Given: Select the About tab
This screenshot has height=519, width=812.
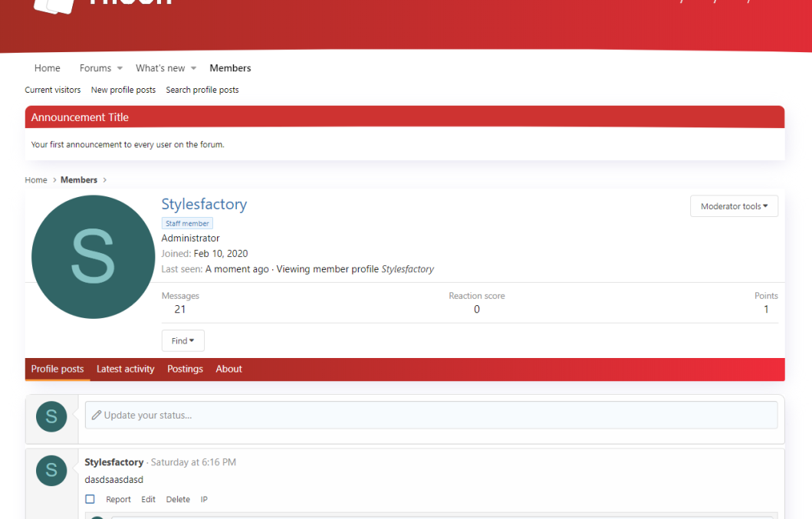Looking at the screenshot, I should pyautogui.click(x=228, y=369).
